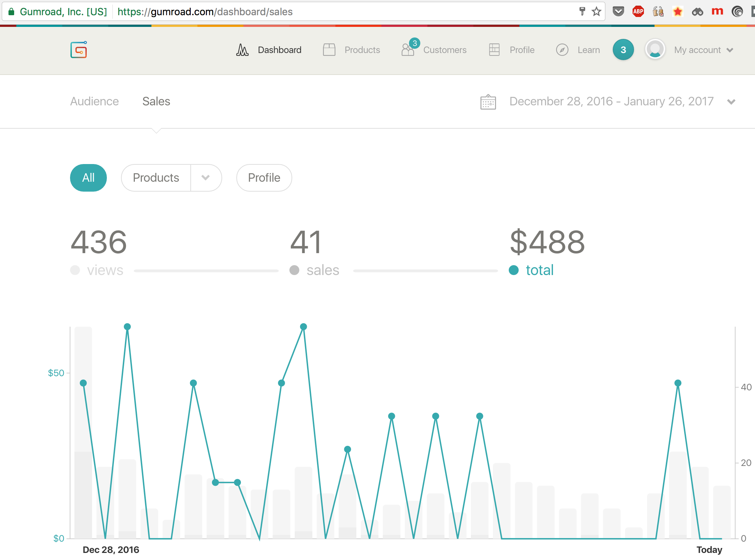Open Products in the top nav
755x560 pixels.
coord(362,50)
